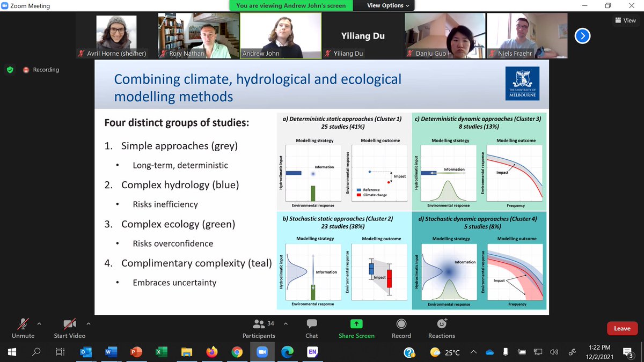Click the red Leave button
Screen dimensions: 644x362
[622, 328]
